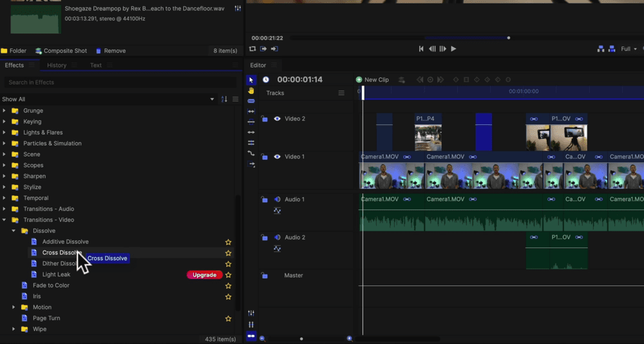The image size is (644, 344).
Task: Select the Editor tab
Action: [258, 65]
